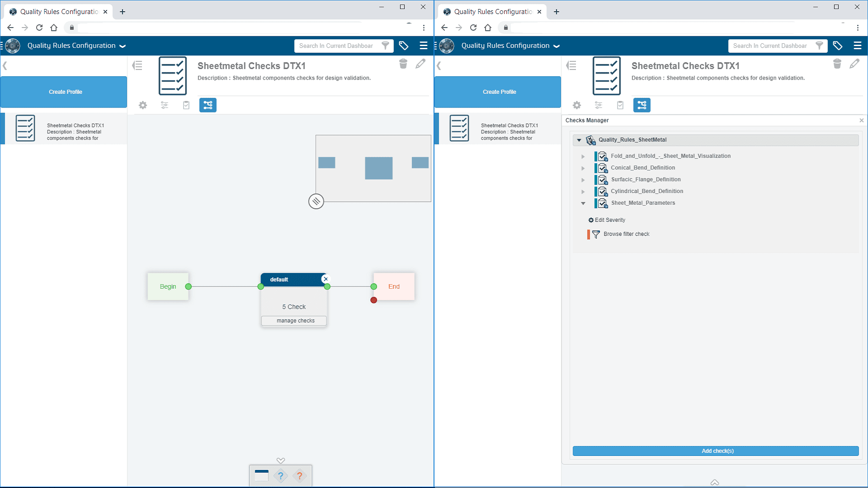Click the settings gear icon on default node

(143, 105)
